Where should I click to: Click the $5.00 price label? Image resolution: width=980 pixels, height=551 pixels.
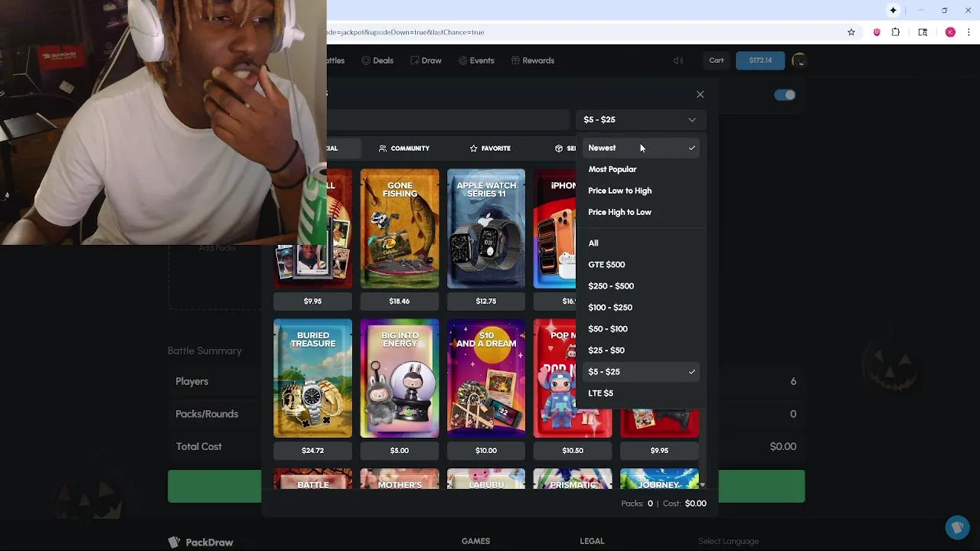400,451
